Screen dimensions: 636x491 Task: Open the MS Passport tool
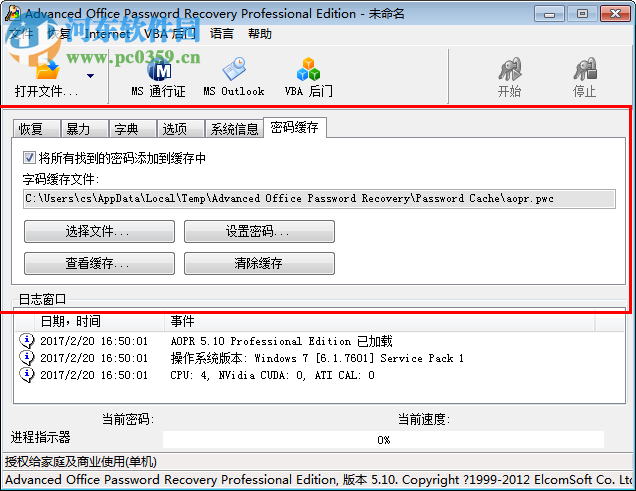(159, 77)
